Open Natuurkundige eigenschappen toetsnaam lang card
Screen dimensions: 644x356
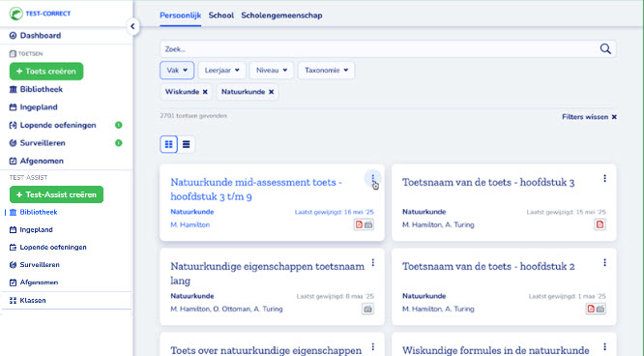click(x=268, y=274)
